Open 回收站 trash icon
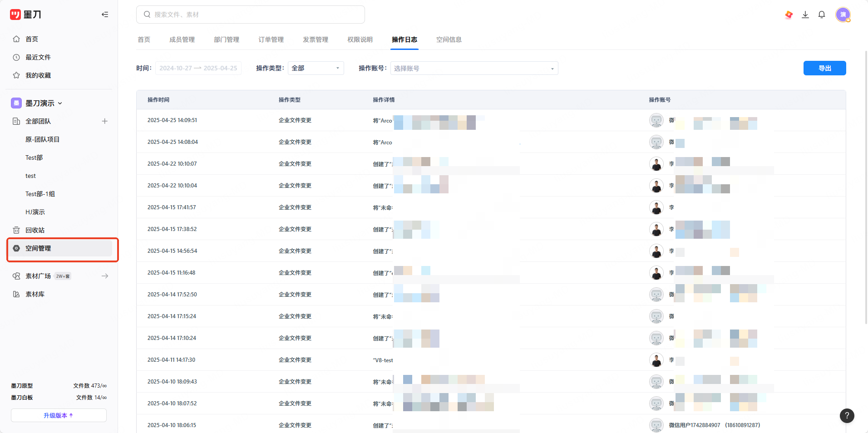 click(x=16, y=230)
